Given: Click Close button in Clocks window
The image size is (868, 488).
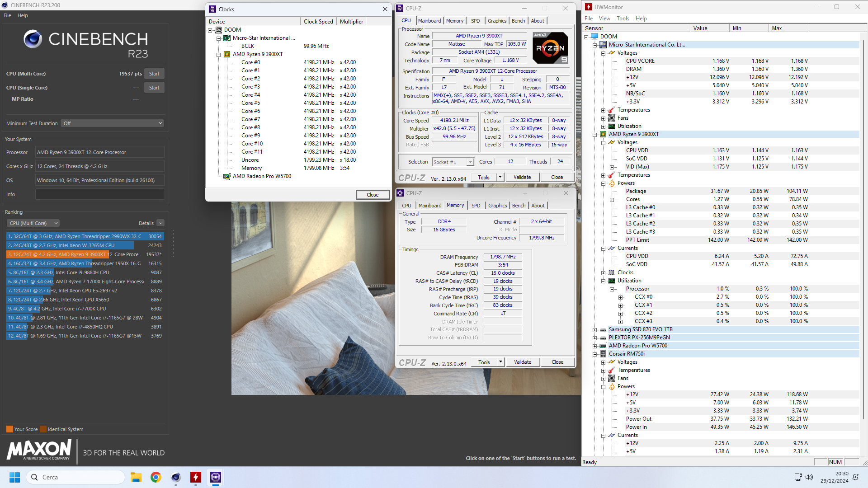Looking at the screenshot, I should point(373,195).
